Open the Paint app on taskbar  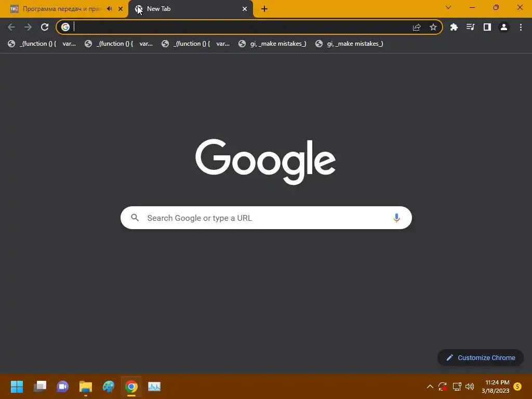coord(109,387)
